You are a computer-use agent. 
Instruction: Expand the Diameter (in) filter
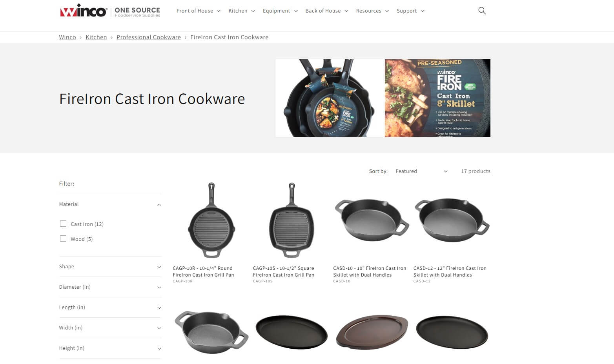pyautogui.click(x=110, y=287)
